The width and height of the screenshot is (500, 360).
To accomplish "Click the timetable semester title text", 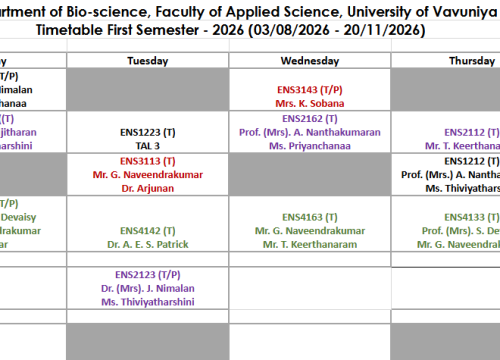I will pos(231,30).
